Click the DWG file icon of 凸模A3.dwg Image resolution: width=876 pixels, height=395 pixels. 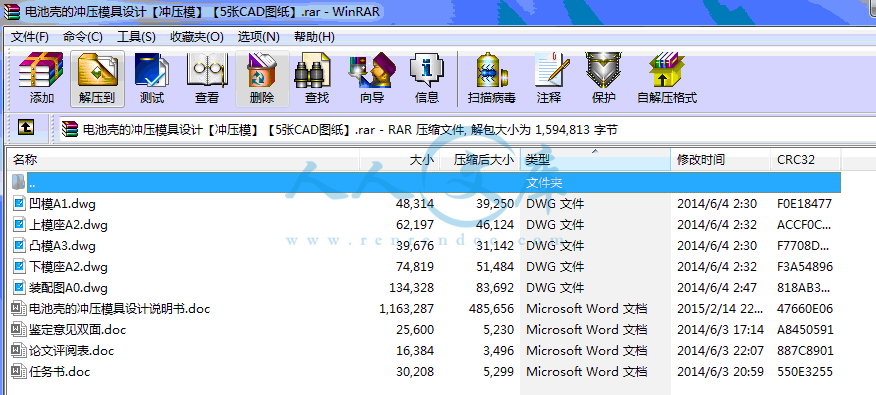20,245
